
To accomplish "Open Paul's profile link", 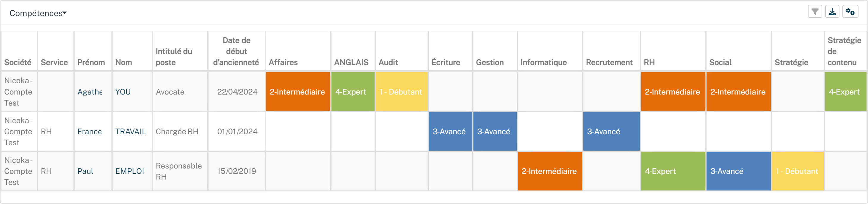I will [x=85, y=171].
